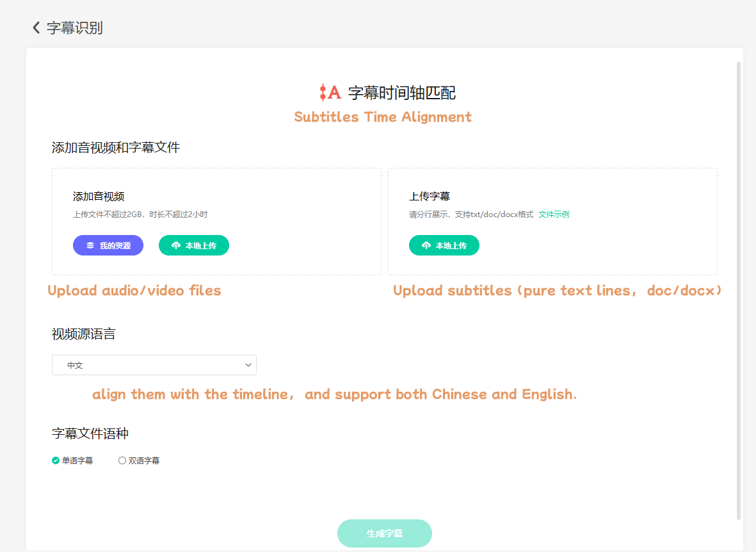The height and width of the screenshot is (552, 756).
Task: Click the back chevron beside 字幕识别
Action: [35, 28]
